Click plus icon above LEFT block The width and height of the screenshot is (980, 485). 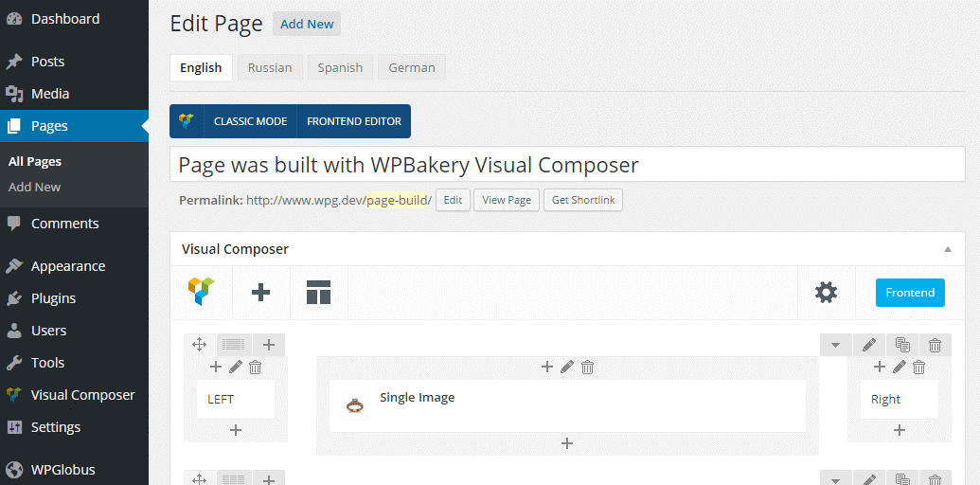(216, 367)
